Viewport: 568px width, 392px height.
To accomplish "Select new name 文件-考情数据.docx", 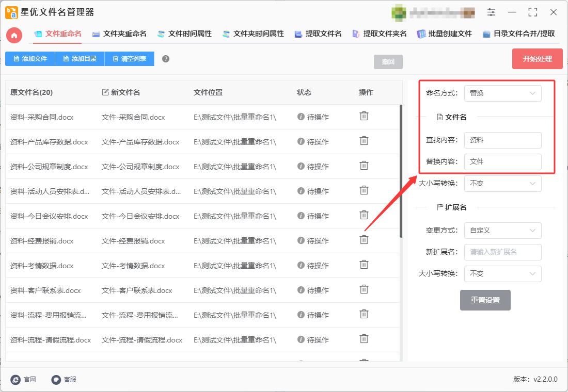I will click(133, 266).
